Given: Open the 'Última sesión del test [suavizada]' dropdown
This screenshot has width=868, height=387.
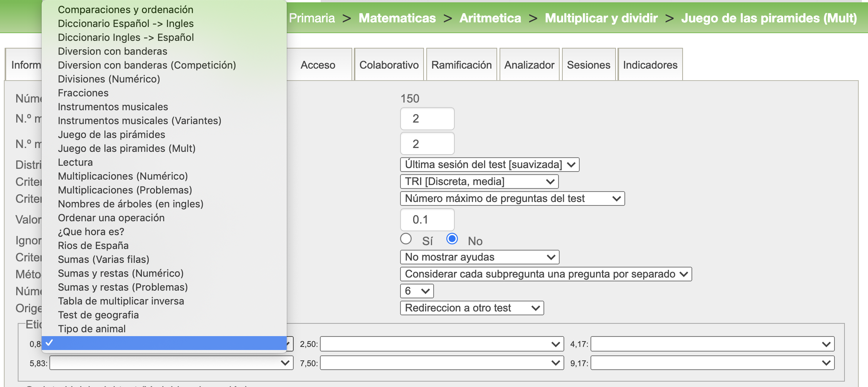Looking at the screenshot, I should [x=490, y=165].
